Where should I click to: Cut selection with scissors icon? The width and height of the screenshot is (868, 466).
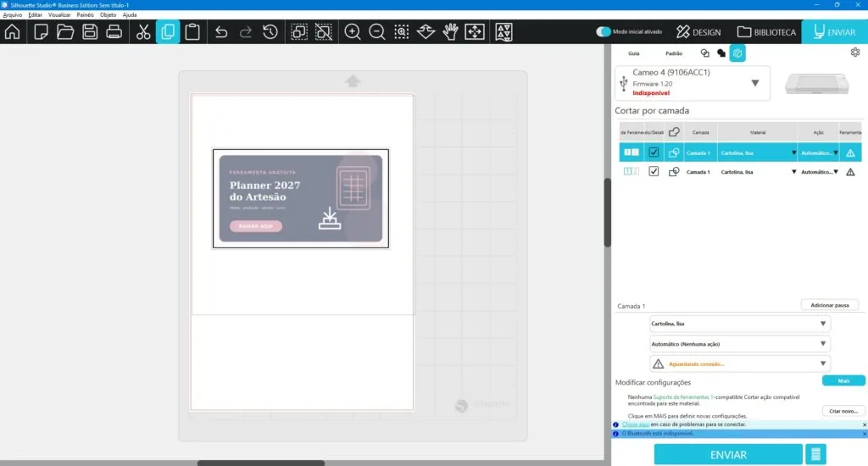tap(143, 31)
